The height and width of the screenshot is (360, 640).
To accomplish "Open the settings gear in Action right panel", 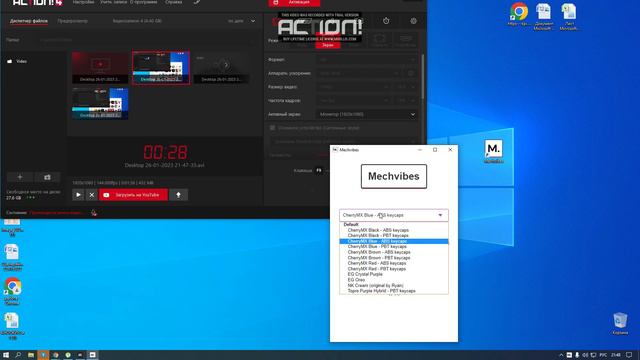I will coord(413,21).
